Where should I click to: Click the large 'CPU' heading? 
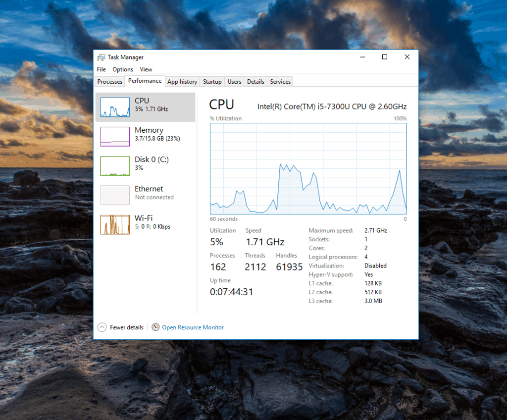[221, 105]
